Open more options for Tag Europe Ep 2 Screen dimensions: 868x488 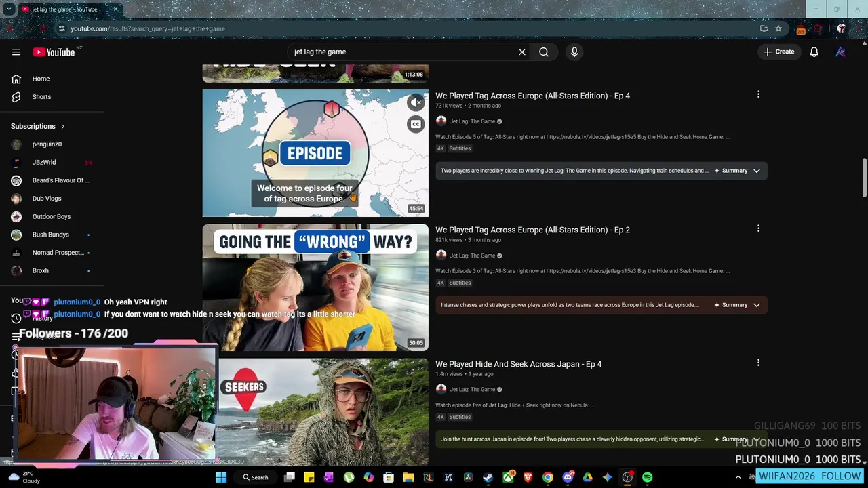coord(758,229)
